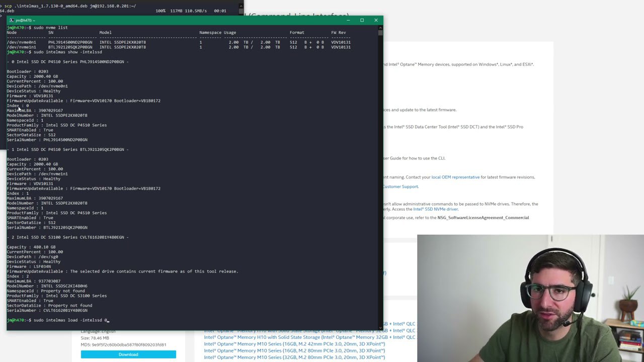Viewport: 644px width, 362px height.
Task: Click 'DevicePath : /dev/nvme0n1' line
Action: [x=37, y=86]
